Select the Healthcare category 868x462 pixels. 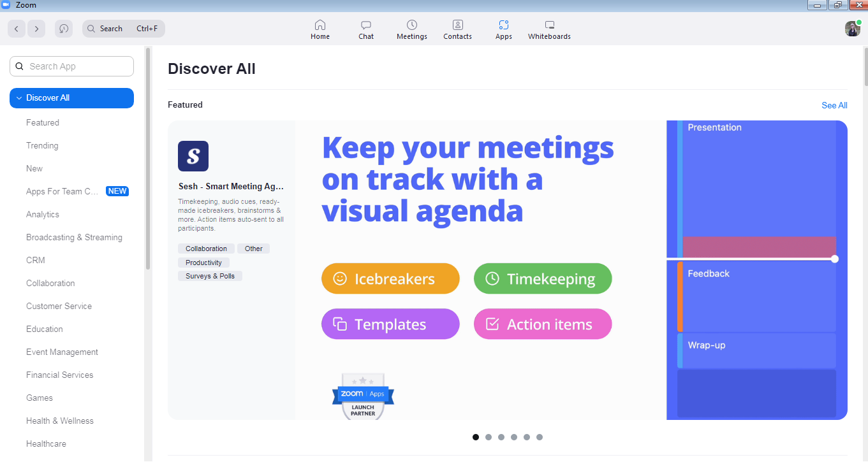point(46,444)
